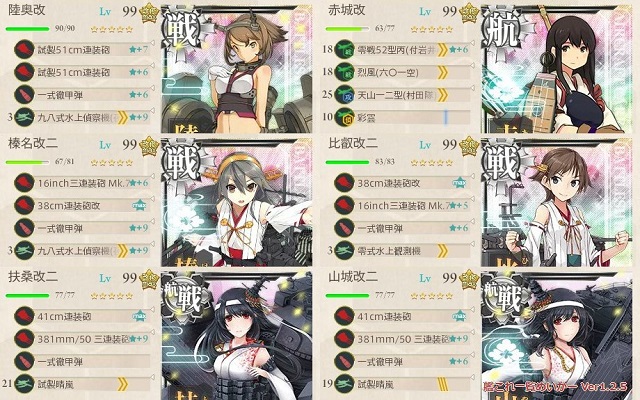
Task: Click the five-star rating under 比叡改二
Action: pos(432,162)
